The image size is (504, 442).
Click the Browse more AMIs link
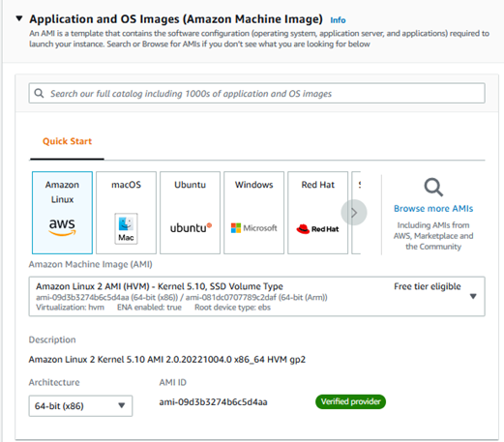click(433, 209)
